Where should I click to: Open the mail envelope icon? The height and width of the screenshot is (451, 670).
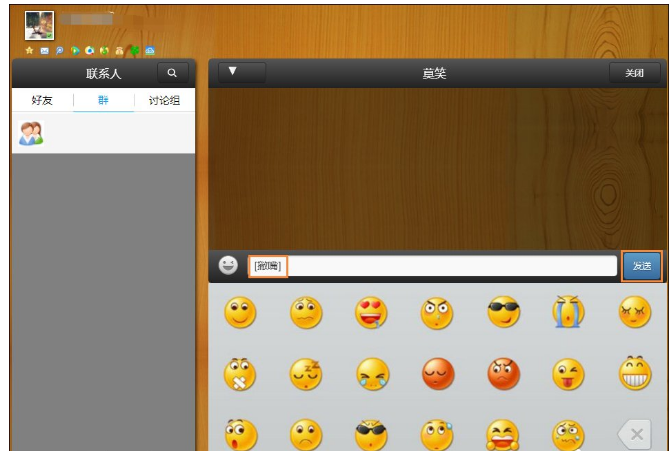[44, 51]
